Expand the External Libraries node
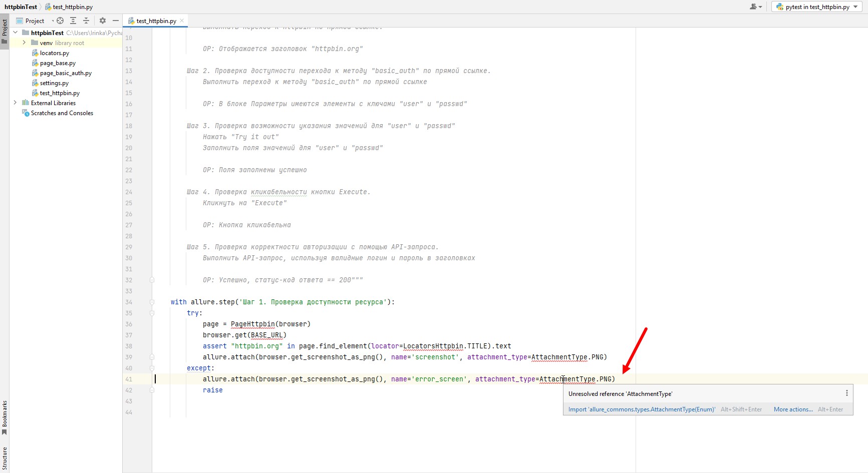The image size is (868, 473). point(15,103)
